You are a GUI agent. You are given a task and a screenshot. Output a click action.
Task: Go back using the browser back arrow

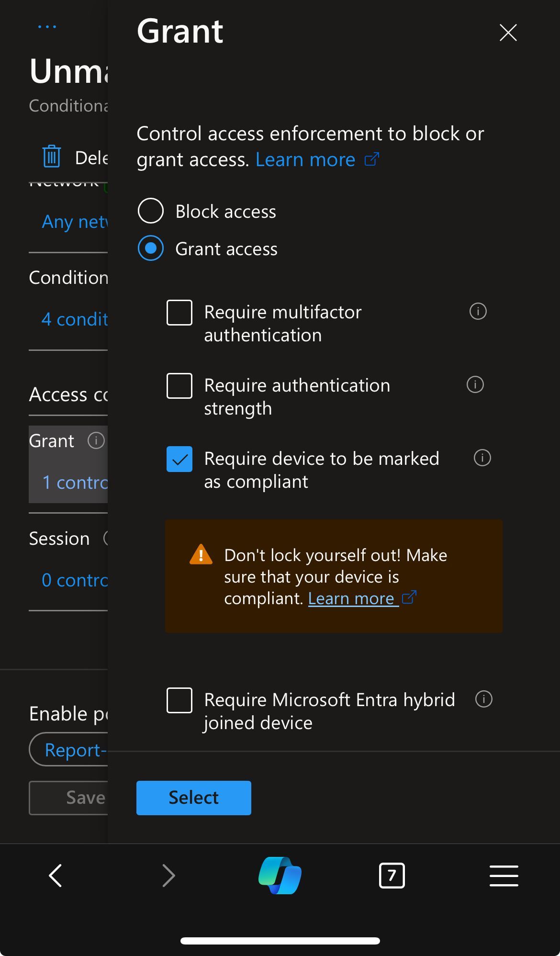pos(56,876)
